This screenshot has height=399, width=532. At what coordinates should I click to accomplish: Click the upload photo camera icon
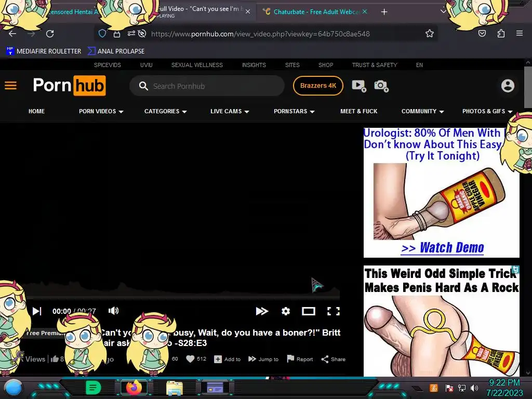381,86
